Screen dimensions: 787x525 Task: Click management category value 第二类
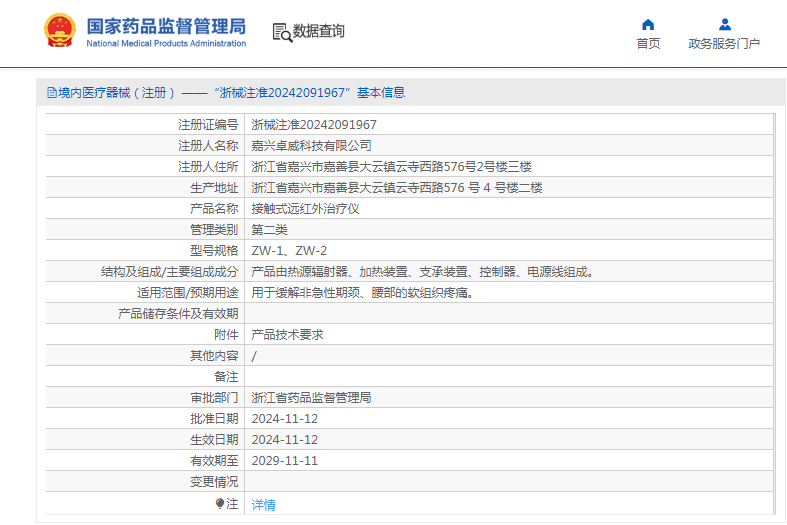click(270, 230)
